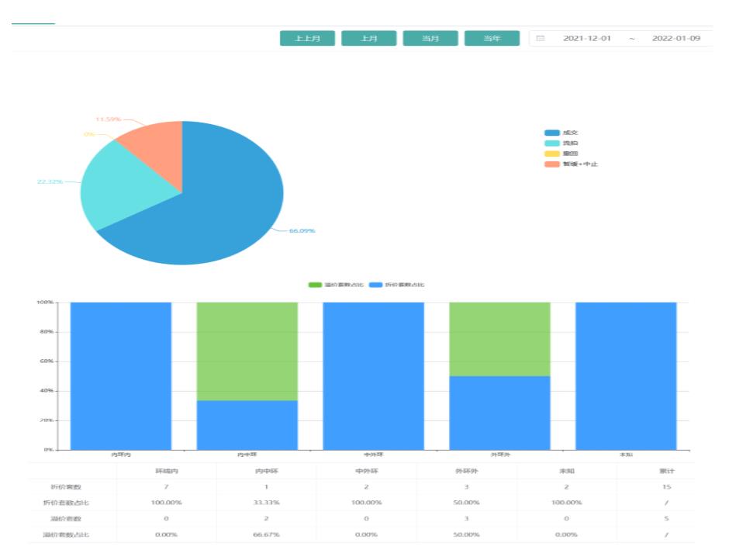The width and height of the screenshot is (729, 560).
Task: Click the 中外环 blue bar
Action: click(x=373, y=375)
